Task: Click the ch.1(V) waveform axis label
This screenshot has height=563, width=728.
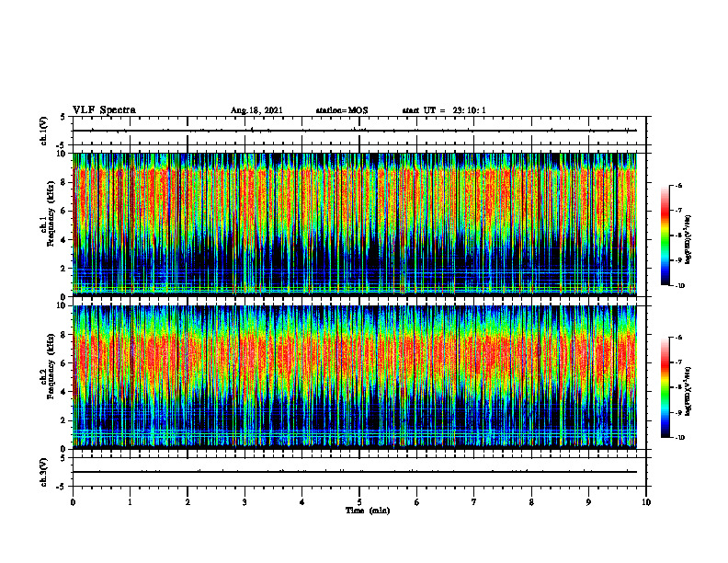Action: [43, 131]
